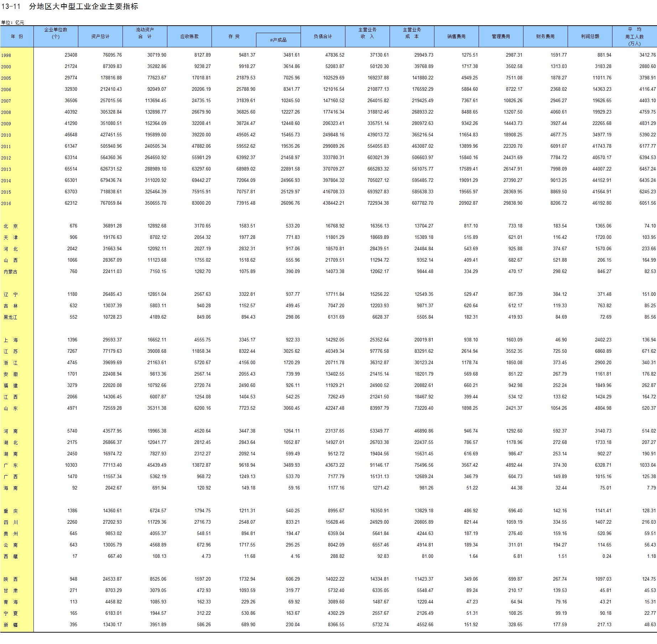
Task: Click Zhejiang receivables value 5720.67
Action: point(202,362)
